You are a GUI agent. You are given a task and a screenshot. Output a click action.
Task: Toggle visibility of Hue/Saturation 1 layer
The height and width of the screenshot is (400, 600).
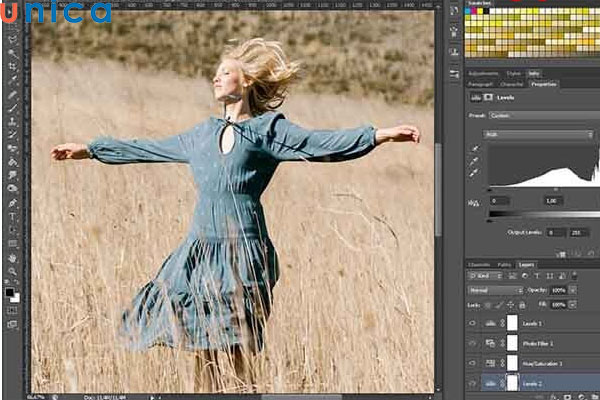[x=473, y=363]
